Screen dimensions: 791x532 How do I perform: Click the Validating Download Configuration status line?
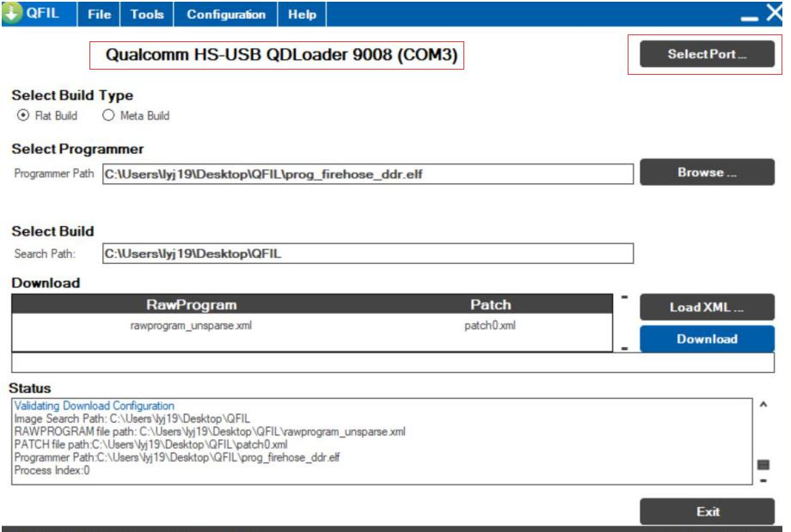[x=95, y=406]
